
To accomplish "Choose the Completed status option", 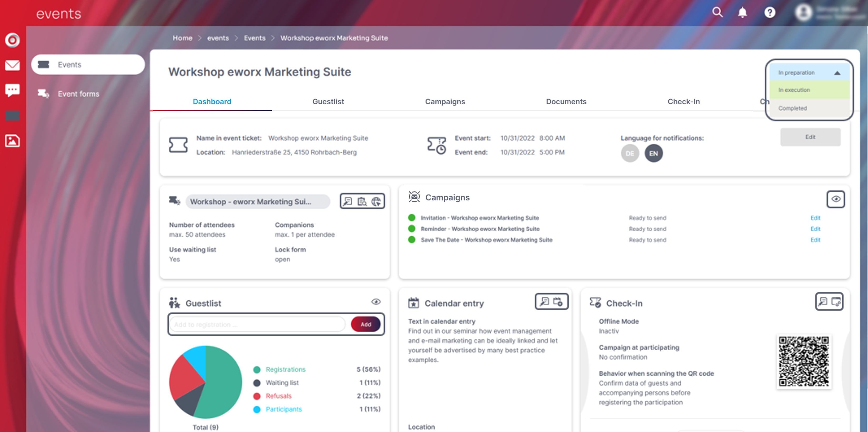I will (809, 108).
